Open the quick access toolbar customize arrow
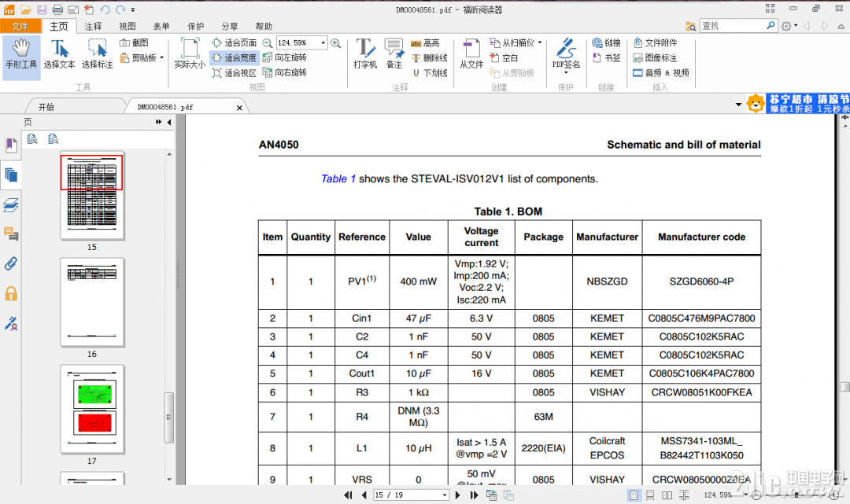This screenshot has width=850, height=504. (133, 9)
